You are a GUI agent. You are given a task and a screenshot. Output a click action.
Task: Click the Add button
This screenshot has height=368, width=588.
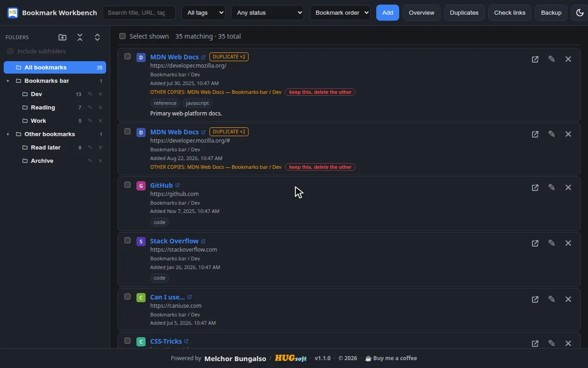click(388, 13)
